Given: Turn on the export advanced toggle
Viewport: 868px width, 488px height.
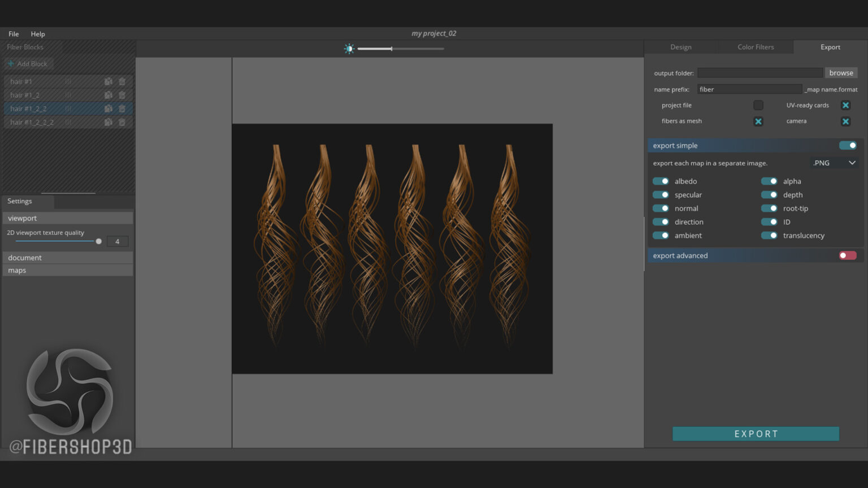Looking at the screenshot, I should [x=848, y=255].
